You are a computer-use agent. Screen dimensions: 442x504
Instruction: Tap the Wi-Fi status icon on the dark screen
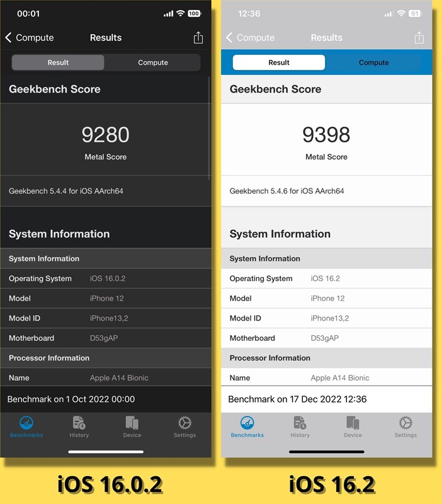181,13
